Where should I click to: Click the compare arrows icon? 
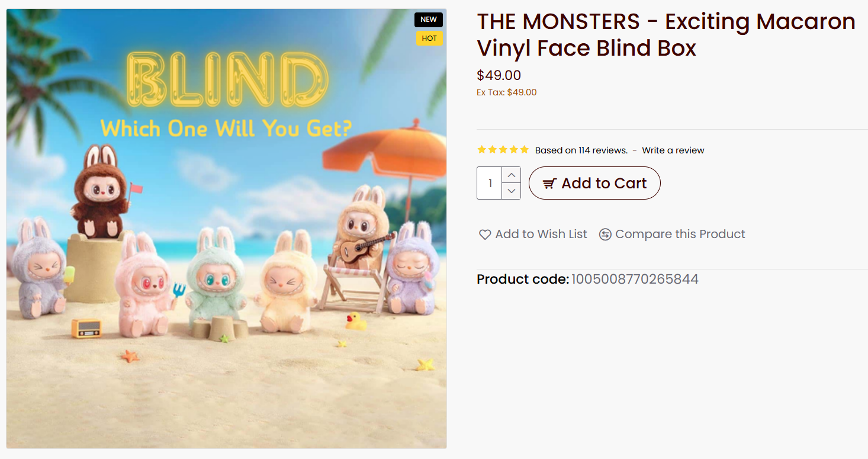605,235
